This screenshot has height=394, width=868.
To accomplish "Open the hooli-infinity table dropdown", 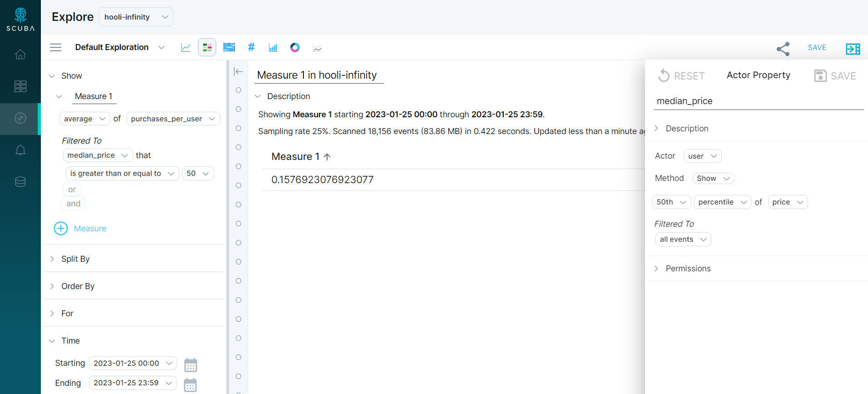I will [136, 17].
